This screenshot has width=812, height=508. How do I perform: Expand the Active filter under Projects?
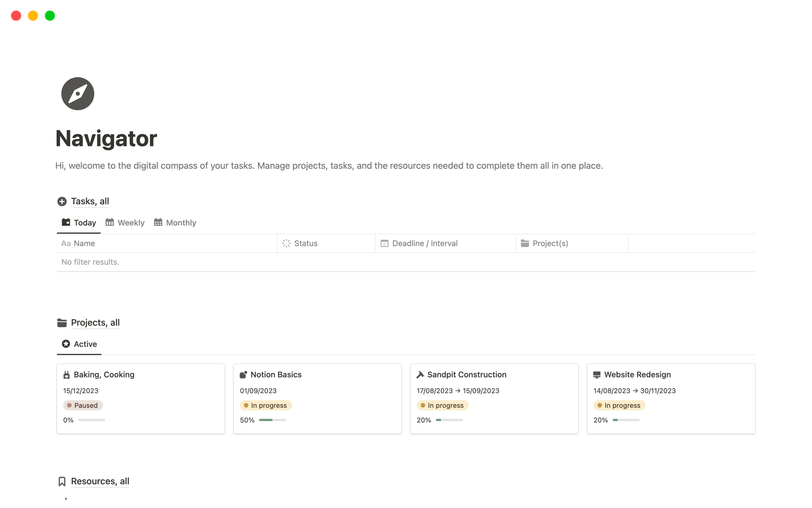tap(85, 344)
